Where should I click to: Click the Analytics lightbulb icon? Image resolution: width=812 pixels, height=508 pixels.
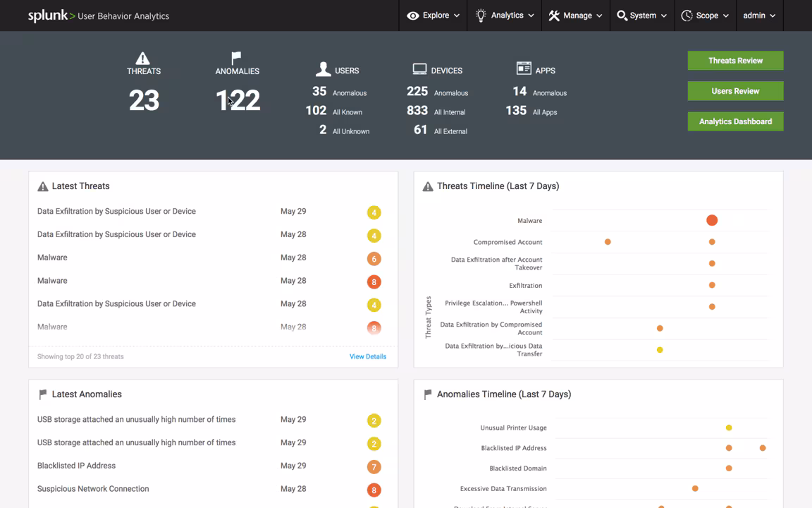[x=481, y=16]
